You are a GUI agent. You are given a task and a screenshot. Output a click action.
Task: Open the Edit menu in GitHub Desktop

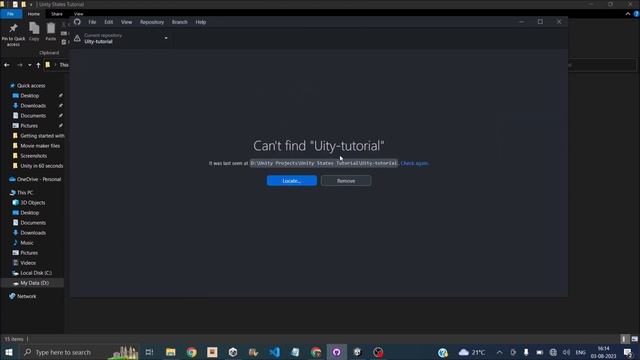(109, 22)
